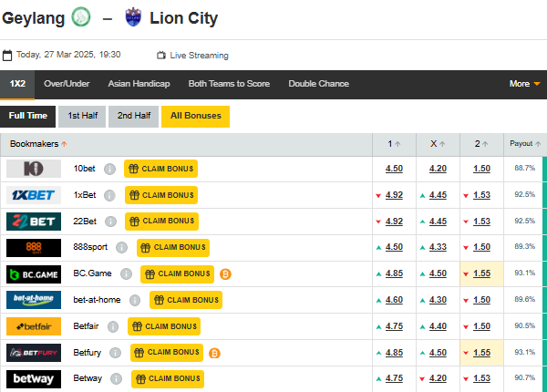This screenshot has height=392, width=547.
Task: Click 888sport draw odds 4.33
Action: tap(438, 247)
